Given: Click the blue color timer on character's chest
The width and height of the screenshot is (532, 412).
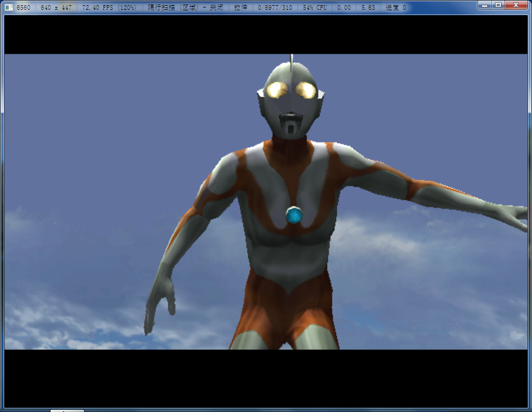Looking at the screenshot, I should [294, 215].
